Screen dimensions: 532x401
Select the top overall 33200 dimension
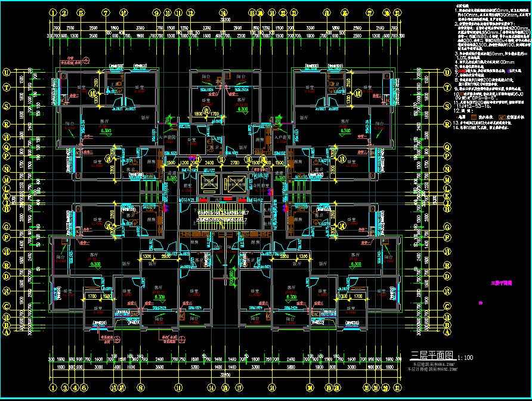(x=225, y=20)
